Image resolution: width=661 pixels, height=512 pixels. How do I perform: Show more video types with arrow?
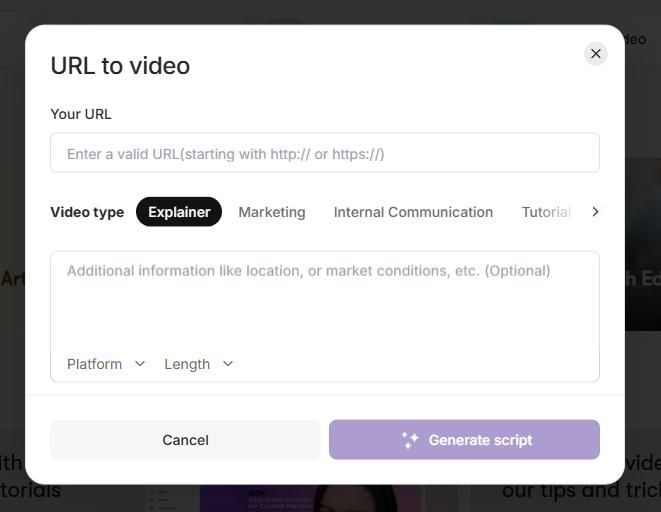coord(595,212)
